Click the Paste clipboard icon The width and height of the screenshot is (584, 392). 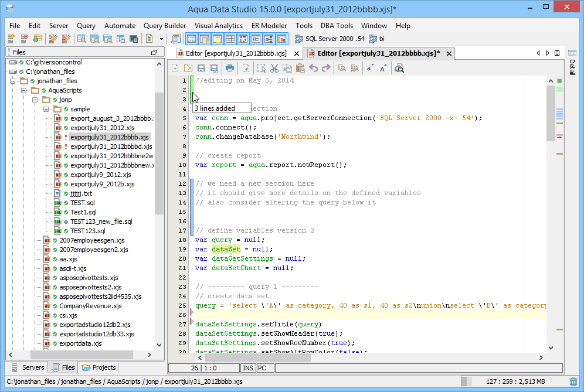coord(300,68)
